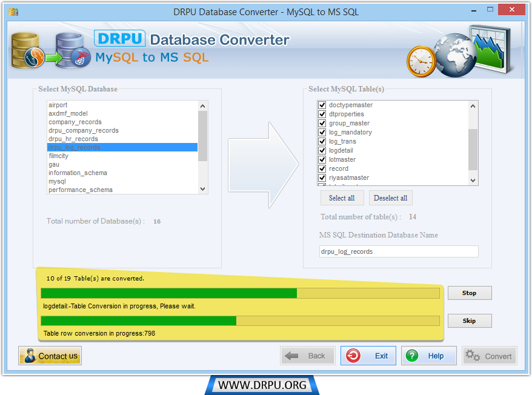This screenshot has height=395, width=532.
Task: Uncheck the riyasatmaster table checkbox
Action: point(322,178)
